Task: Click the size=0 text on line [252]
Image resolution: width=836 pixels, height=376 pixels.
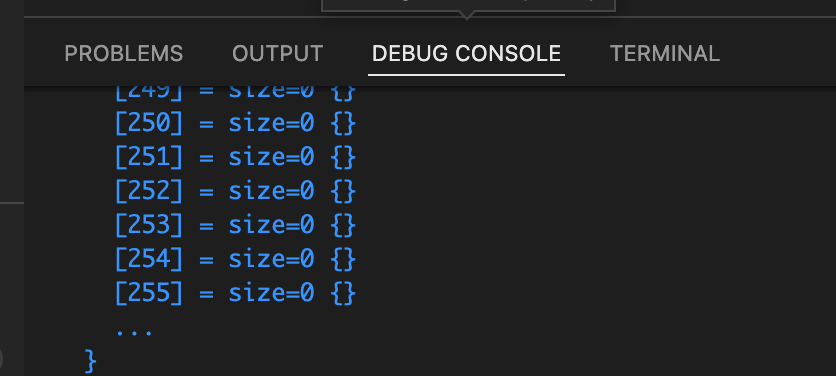Action: point(271,191)
